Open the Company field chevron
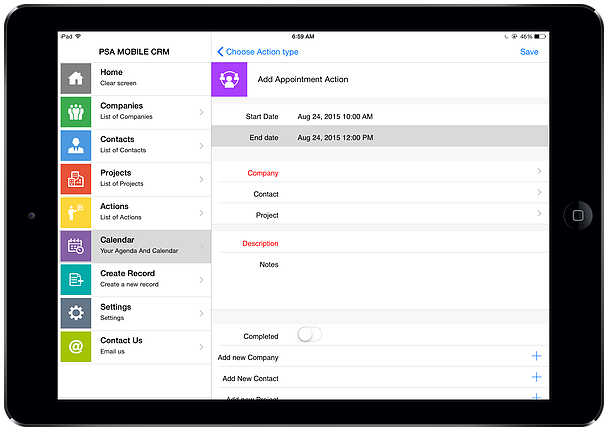This screenshot has height=429, width=608. 539,171
